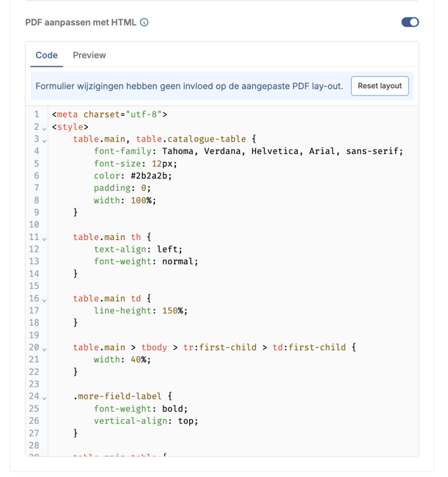
Task: Click the Formulier wijzigingen notice text
Action: tap(189, 86)
